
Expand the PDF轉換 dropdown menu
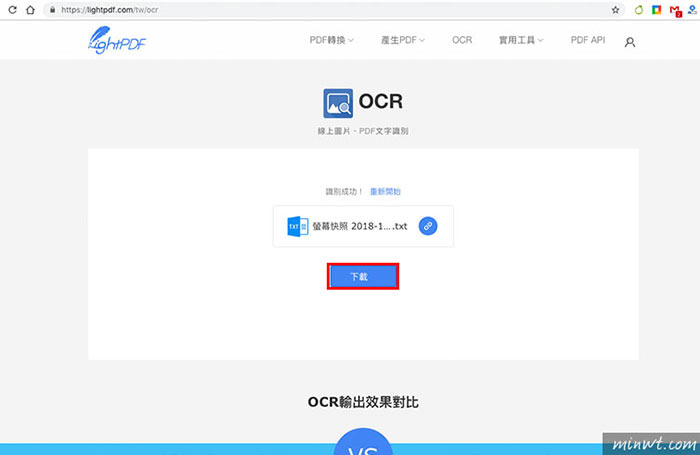pos(331,40)
